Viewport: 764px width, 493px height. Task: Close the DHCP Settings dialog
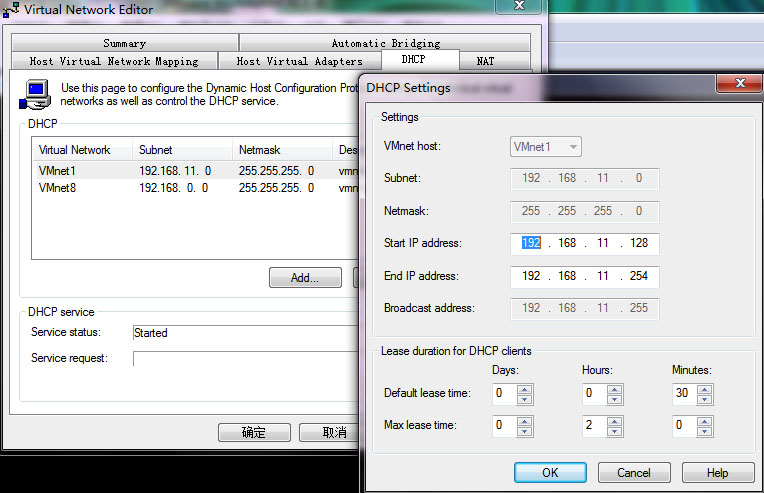(x=739, y=84)
